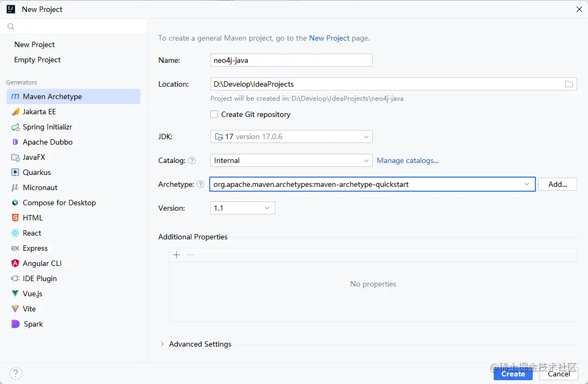Select Empty Project in the sidebar
The width and height of the screenshot is (588, 384).
click(x=37, y=60)
